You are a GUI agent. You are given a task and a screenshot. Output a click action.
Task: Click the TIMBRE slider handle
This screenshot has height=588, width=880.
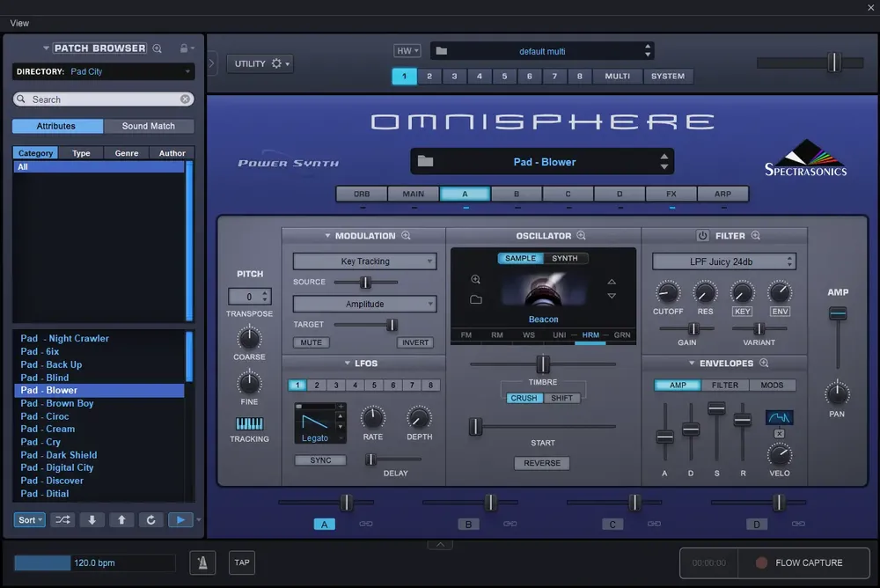543,364
